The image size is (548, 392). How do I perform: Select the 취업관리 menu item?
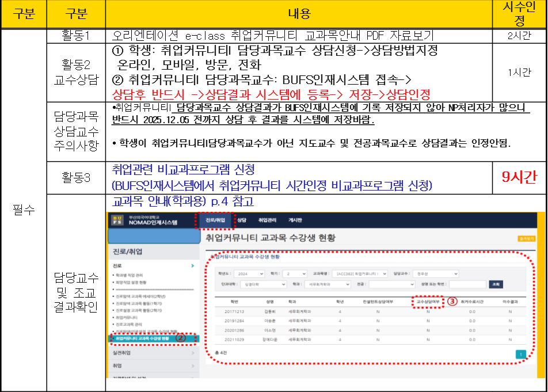pyautogui.click(x=268, y=220)
